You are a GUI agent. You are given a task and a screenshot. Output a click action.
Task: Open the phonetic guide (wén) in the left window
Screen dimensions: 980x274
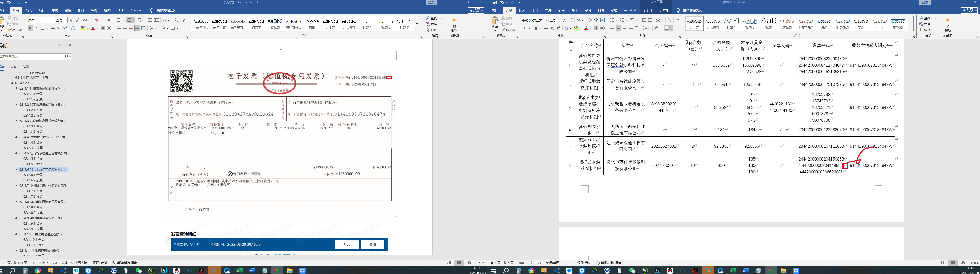coord(103,20)
